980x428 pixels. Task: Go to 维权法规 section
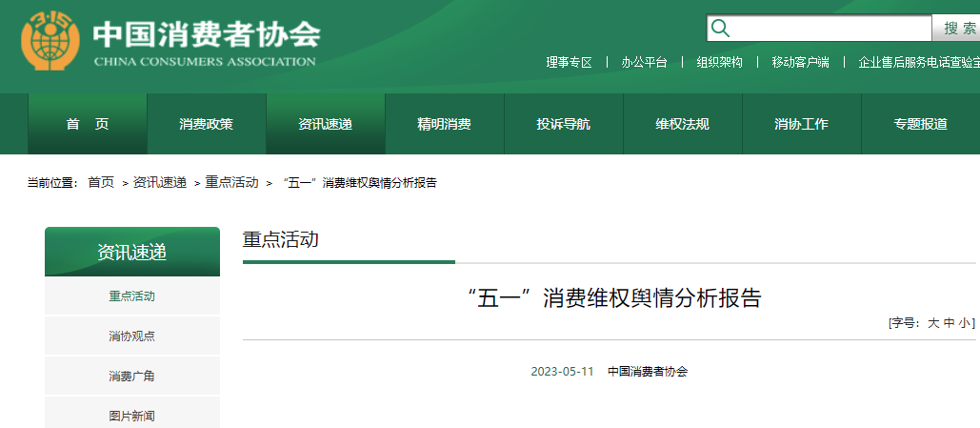click(x=682, y=124)
